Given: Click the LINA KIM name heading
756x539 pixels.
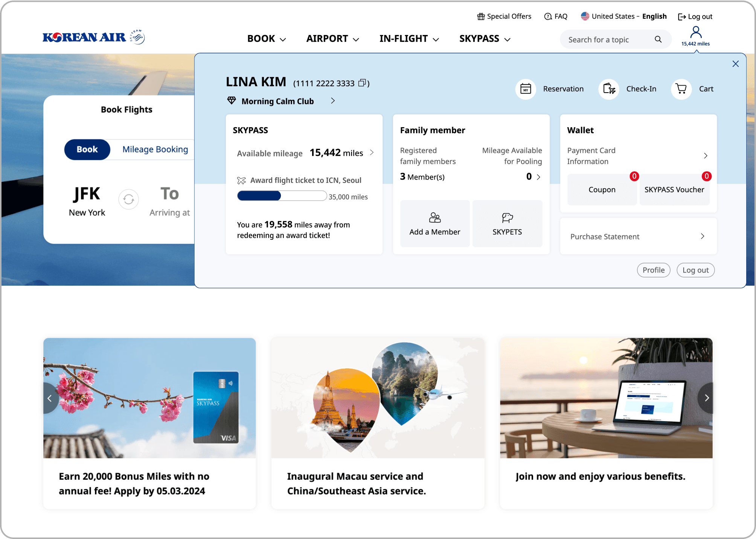Looking at the screenshot, I should pyautogui.click(x=256, y=82).
